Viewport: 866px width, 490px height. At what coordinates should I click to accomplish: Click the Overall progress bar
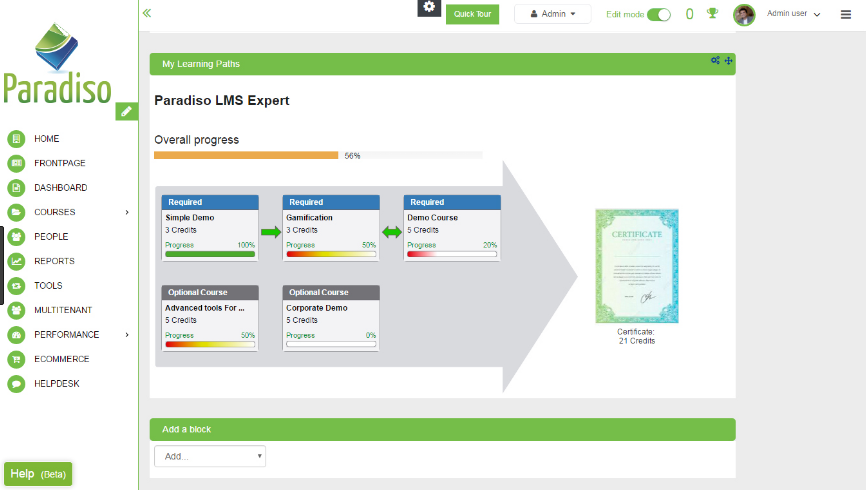pyautogui.click(x=317, y=155)
